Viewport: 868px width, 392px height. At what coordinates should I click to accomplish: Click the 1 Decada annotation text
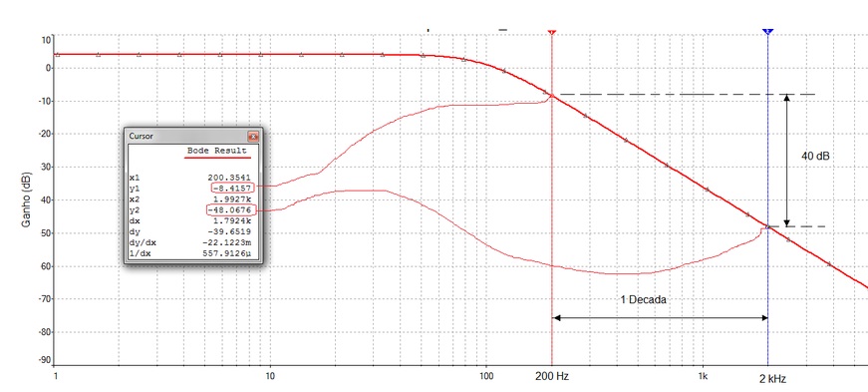click(643, 299)
